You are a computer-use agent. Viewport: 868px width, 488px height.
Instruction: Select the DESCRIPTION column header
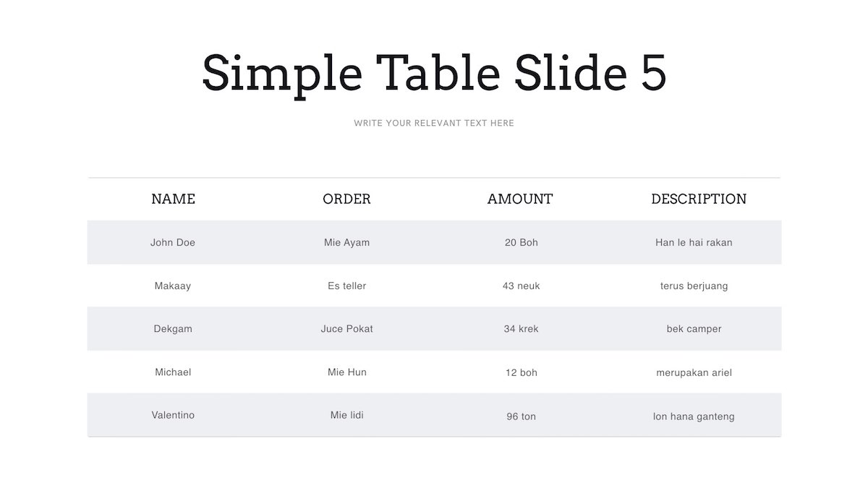699,199
